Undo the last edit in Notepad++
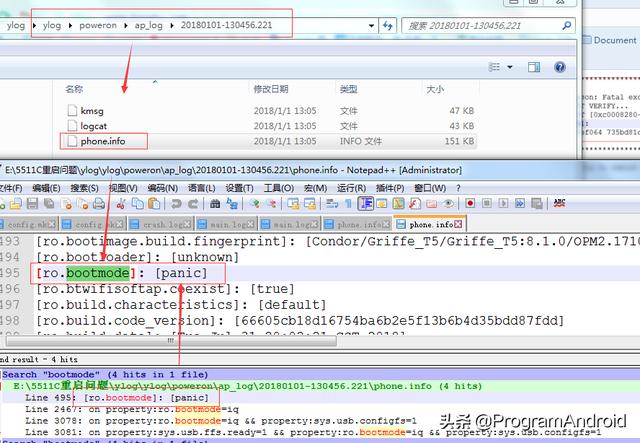The height and width of the screenshot is (443, 640). click(176, 203)
